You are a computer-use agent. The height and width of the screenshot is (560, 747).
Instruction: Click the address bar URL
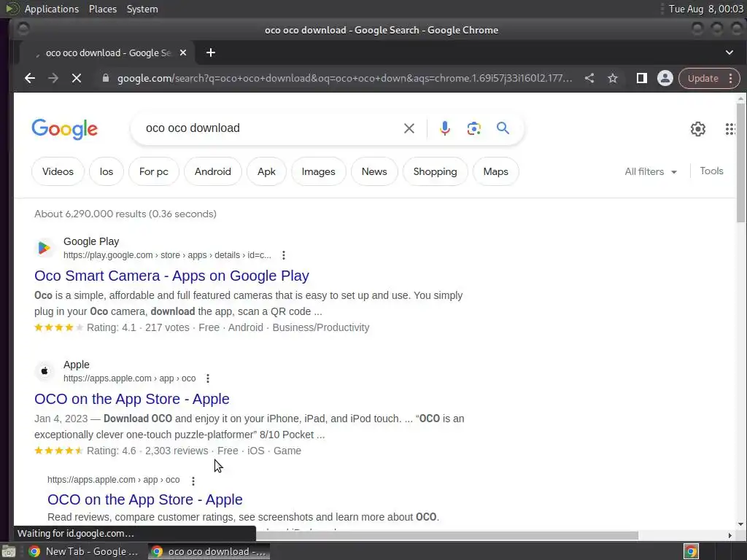[x=344, y=78]
